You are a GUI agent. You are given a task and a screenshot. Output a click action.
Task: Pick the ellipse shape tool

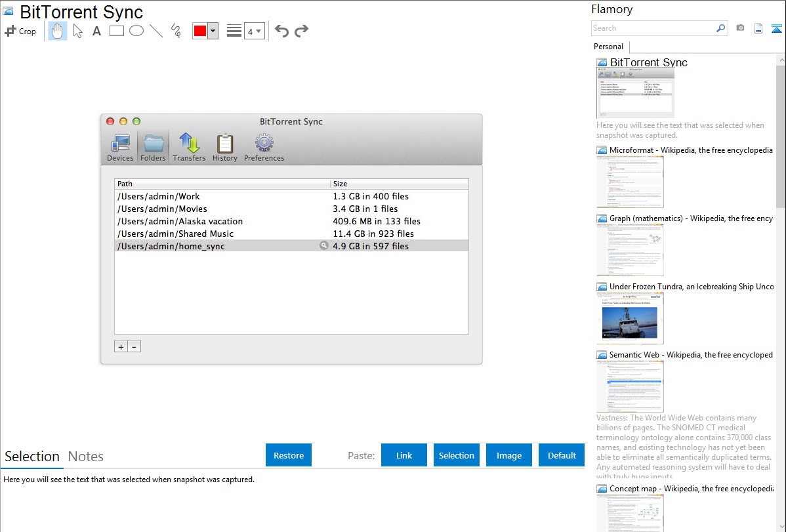pyautogui.click(x=136, y=31)
